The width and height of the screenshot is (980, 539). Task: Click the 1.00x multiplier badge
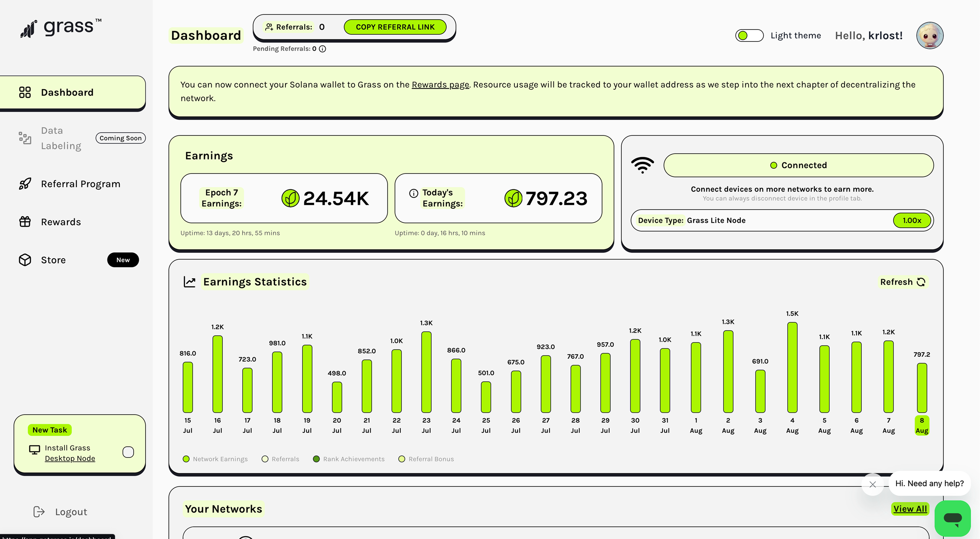(912, 220)
